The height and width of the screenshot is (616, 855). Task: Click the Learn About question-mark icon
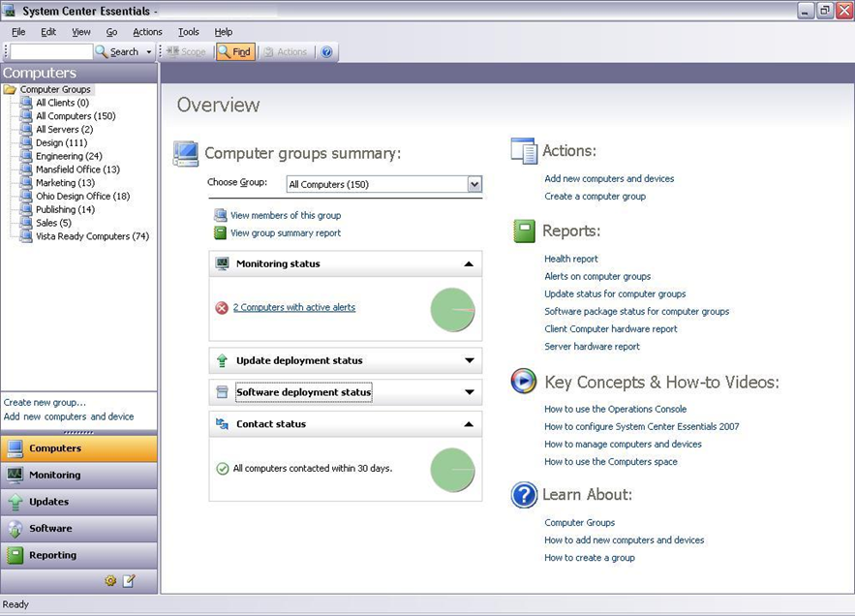(524, 495)
